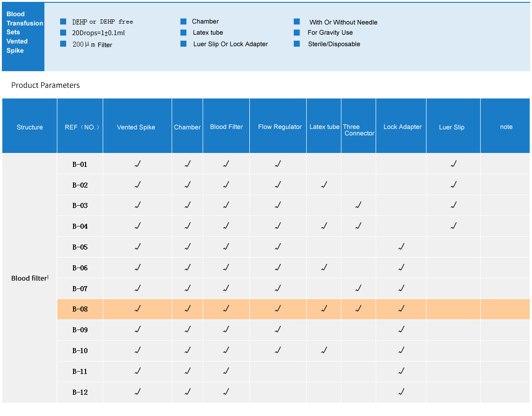532x416 pixels.
Task: Click blue square beside Luer Slip Or Lock Adapter
Action: (184, 44)
